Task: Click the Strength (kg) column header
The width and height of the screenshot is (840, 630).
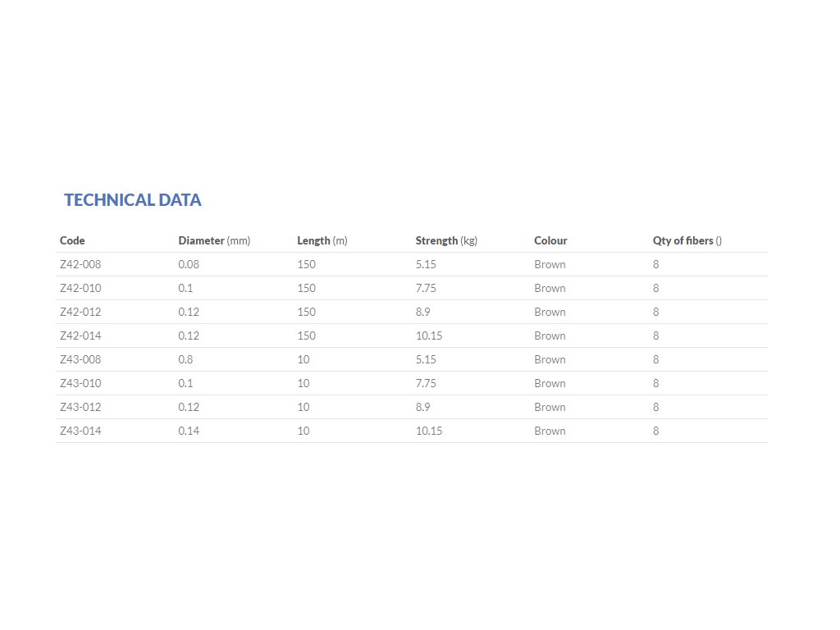Action: click(446, 241)
